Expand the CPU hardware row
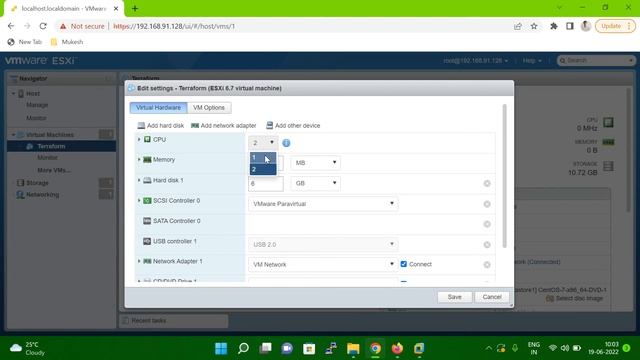Screen dimensions: 640x360 (x=139, y=140)
